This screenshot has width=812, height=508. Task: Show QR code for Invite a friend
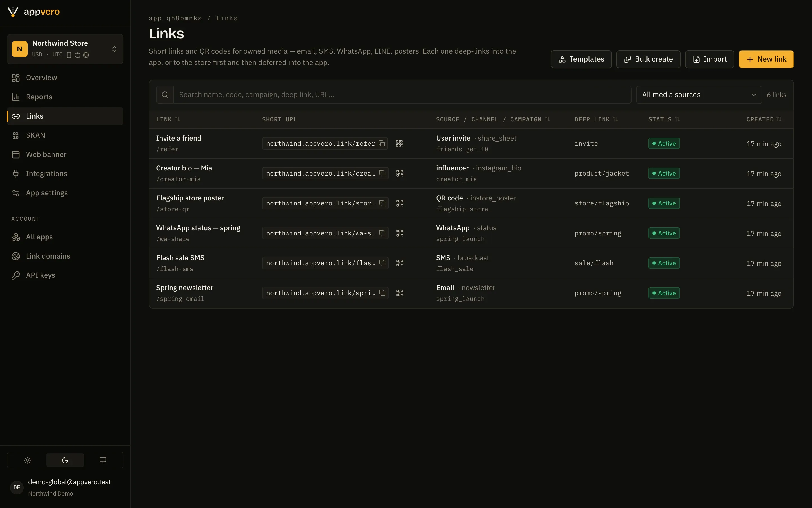point(399,143)
